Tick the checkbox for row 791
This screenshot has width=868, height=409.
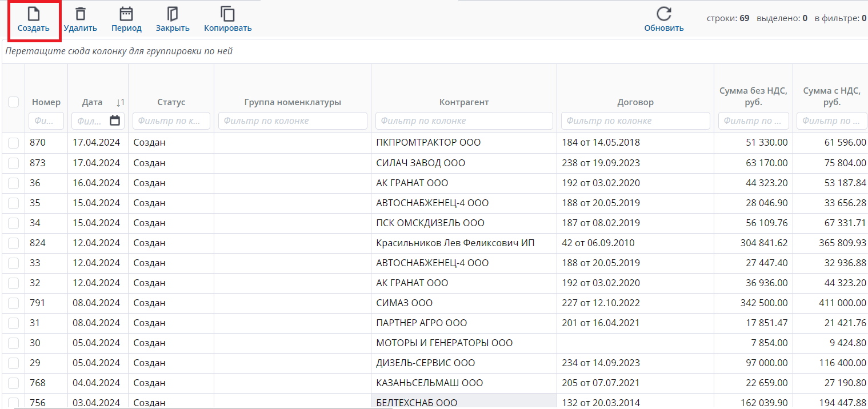[14, 303]
